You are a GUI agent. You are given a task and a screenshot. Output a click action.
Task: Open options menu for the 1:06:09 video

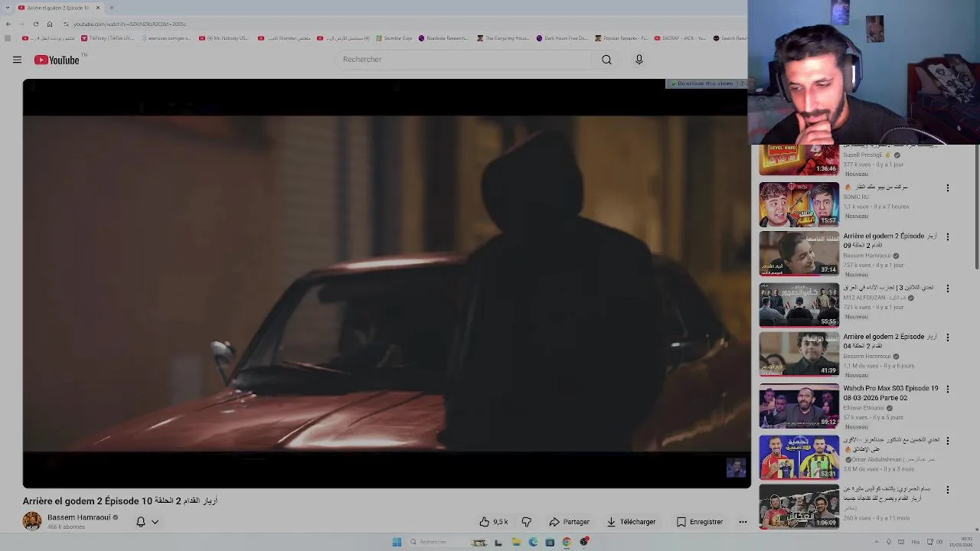point(947,490)
